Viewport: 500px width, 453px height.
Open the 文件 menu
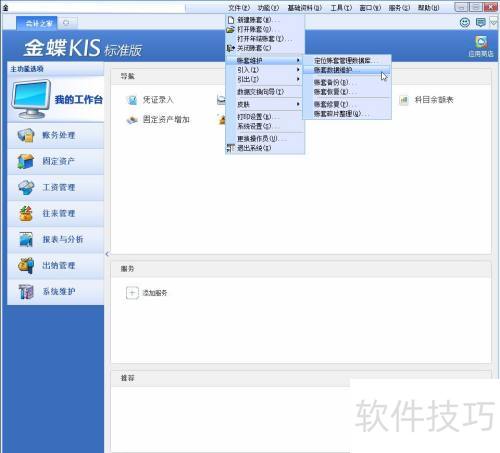[x=239, y=7]
